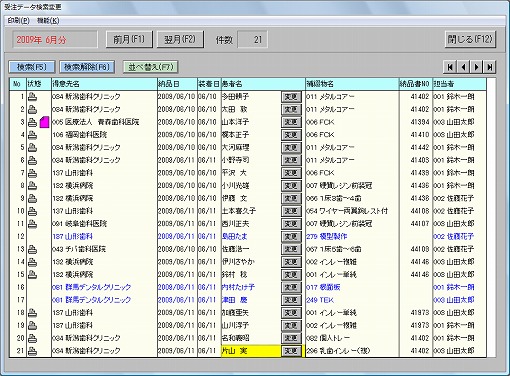510x376 pixels.
Task: Click printer status icon in row 1
Action: click(32, 97)
